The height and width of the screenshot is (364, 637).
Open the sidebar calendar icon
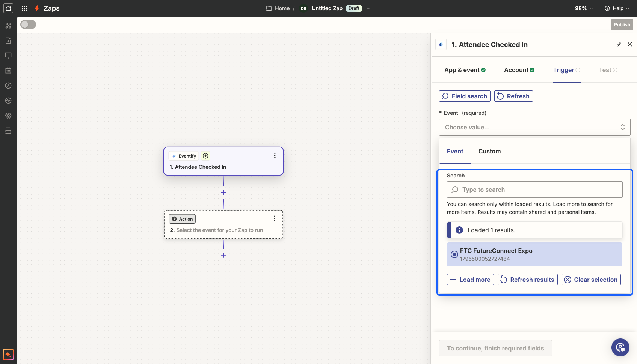point(8,71)
